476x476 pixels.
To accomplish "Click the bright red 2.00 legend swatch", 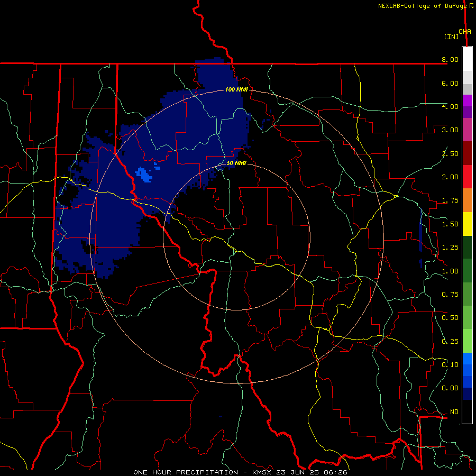I will click(x=467, y=177).
